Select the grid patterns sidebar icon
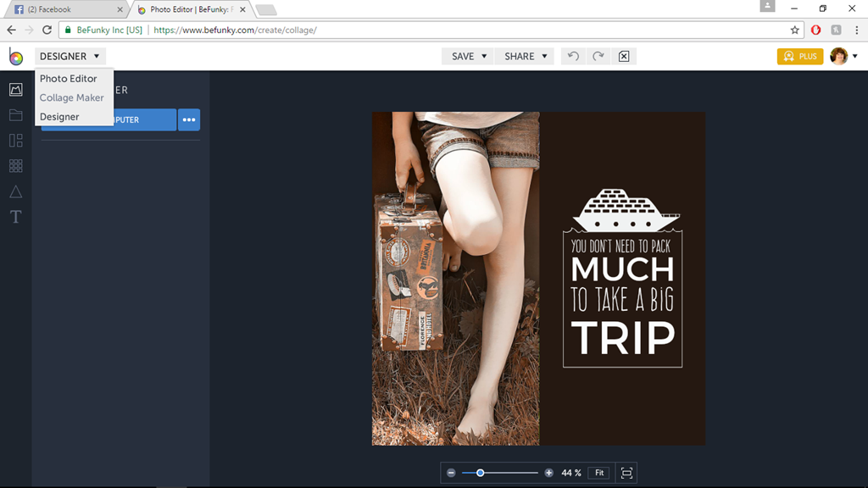868x488 pixels. [x=15, y=166]
